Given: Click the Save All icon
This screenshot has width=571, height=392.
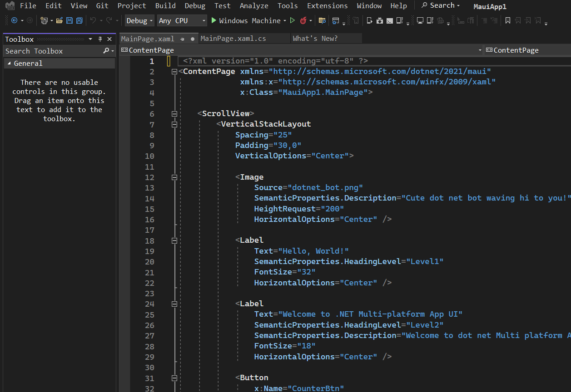Looking at the screenshot, I should [79, 20].
